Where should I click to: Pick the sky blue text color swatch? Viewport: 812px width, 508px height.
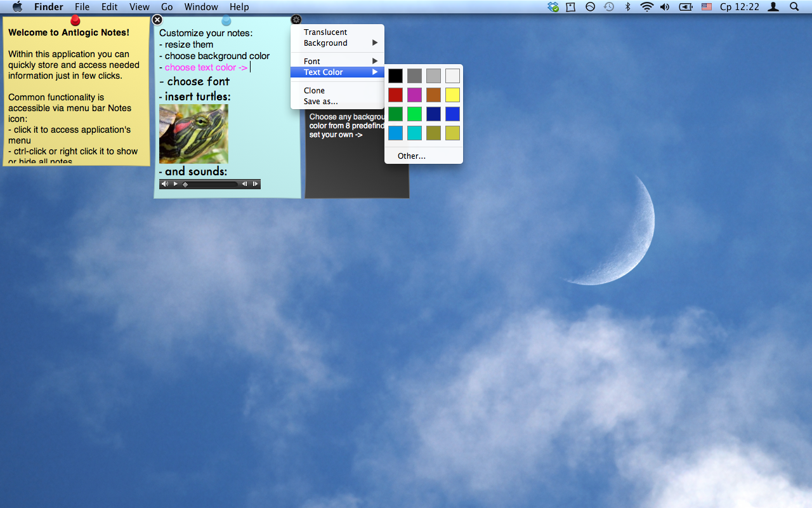(x=395, y=133)
